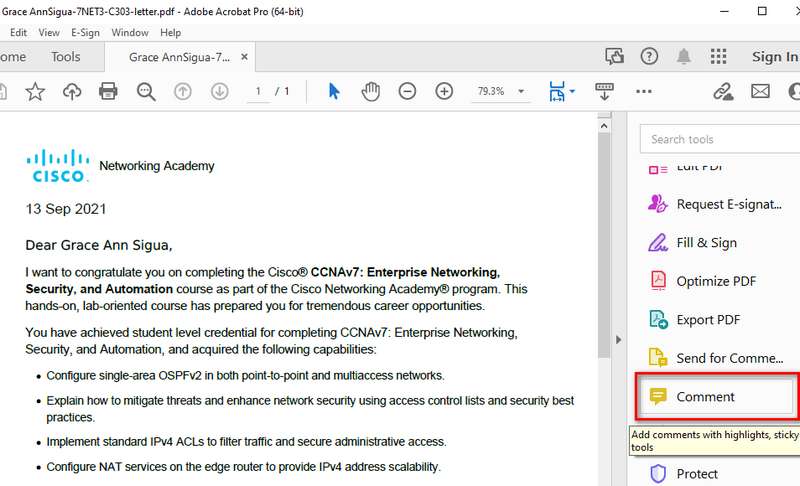
Task: Open Send for Comments tool
Action: click(715, 358)
